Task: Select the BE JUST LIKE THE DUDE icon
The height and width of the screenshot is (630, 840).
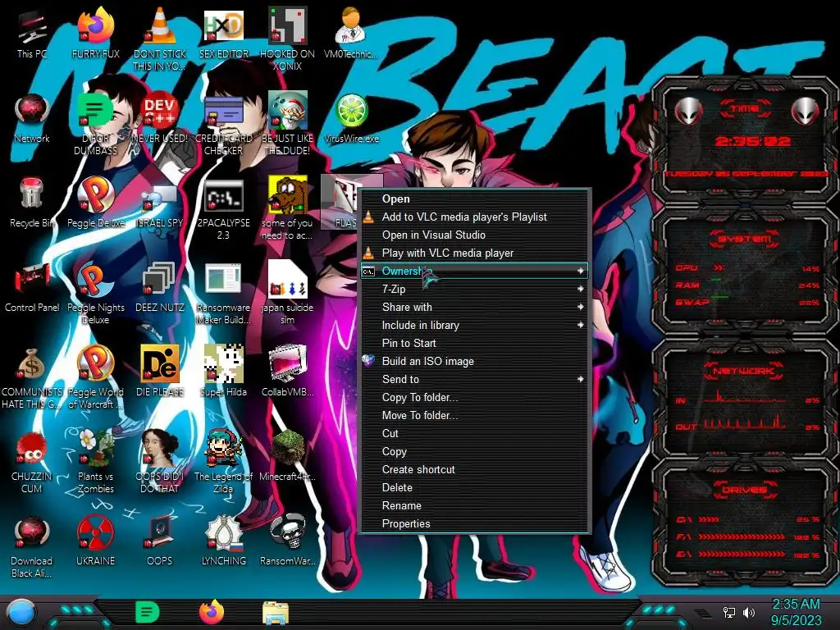Action: (x=287, y=124)
